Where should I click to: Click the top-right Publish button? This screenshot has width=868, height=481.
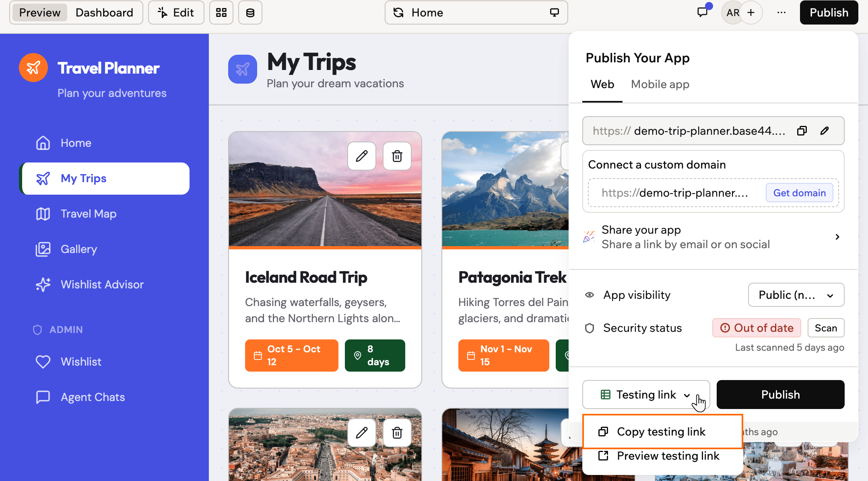pyautogui.click(x=829, y=12)
